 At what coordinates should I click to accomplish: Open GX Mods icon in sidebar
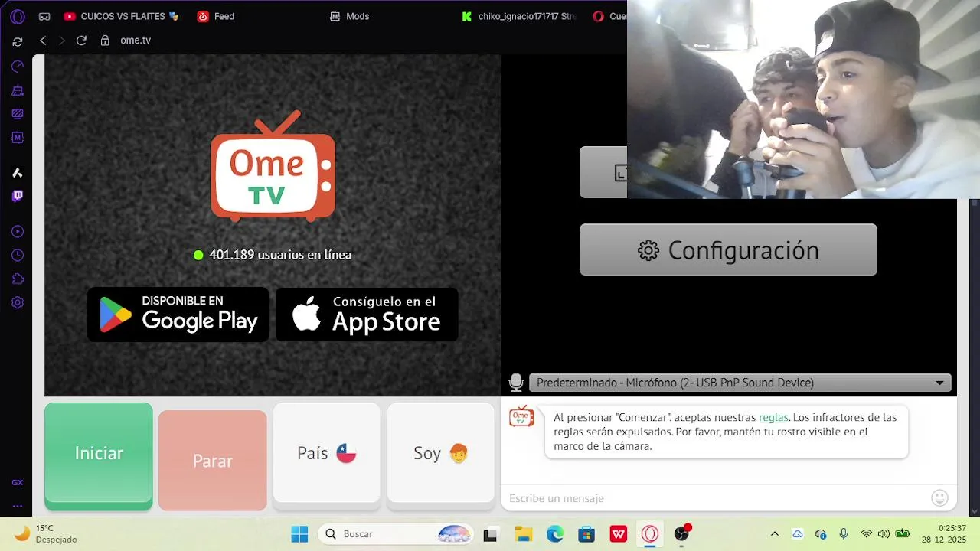18,138
